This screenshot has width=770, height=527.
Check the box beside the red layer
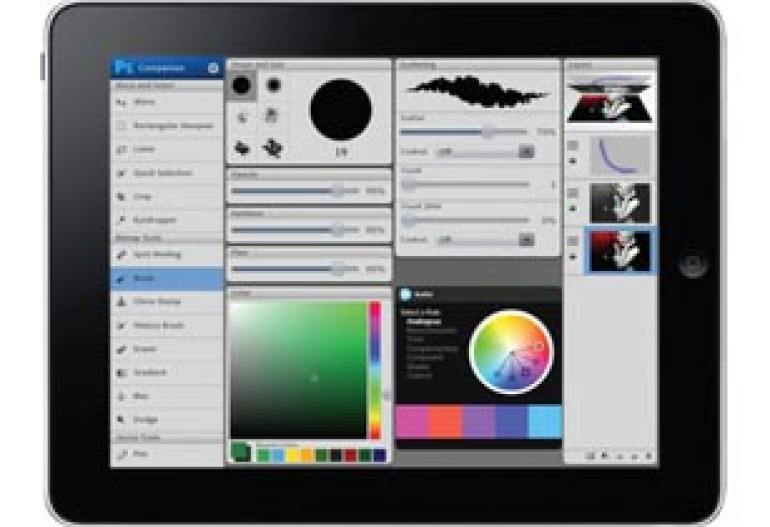[573, 241]
